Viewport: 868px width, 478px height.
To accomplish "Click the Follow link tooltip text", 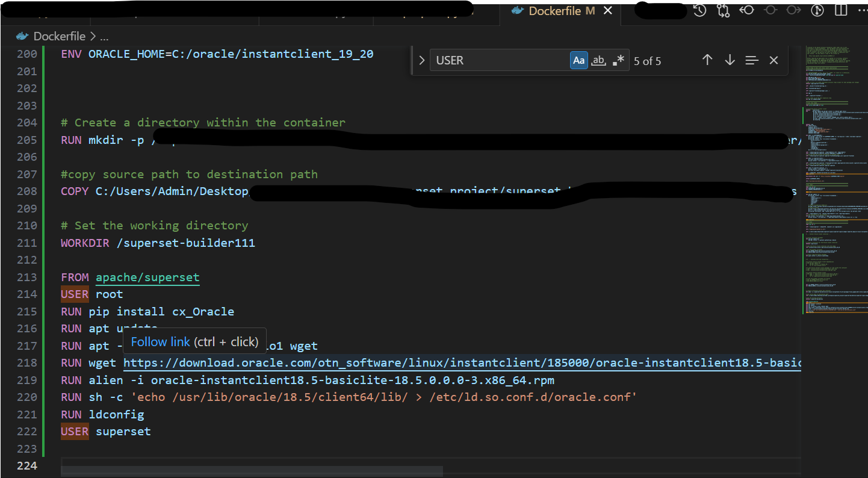I will (x=160, y=342).
